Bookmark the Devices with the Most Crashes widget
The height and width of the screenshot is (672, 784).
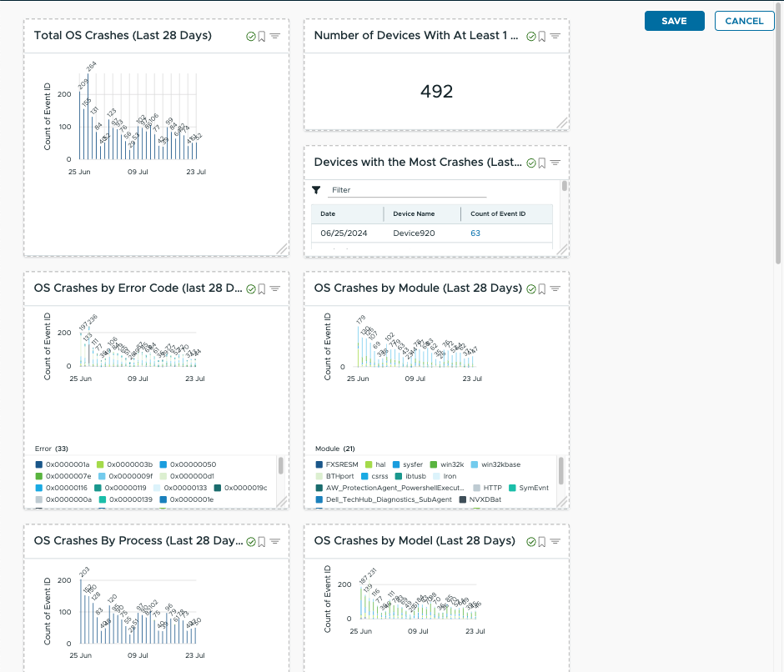click(x=542, y=163)
